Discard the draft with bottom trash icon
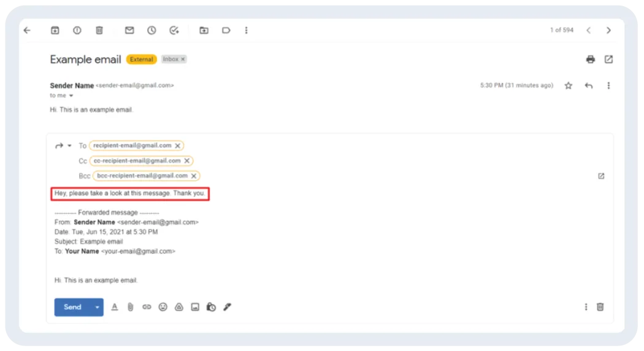Viewport: 644px width, 351px height. pyautogui.click(x=600, y=307)
